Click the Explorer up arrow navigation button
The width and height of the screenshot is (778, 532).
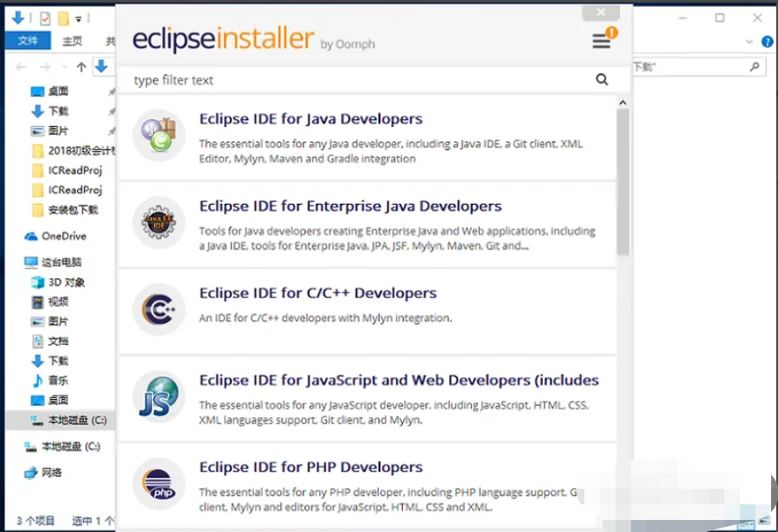pos(81,67)
